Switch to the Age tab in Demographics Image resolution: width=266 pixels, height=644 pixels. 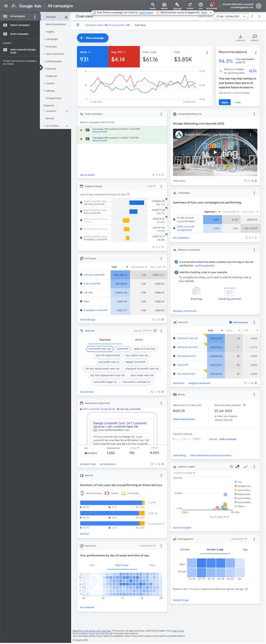pyautogui.click(x=245, y=549)
